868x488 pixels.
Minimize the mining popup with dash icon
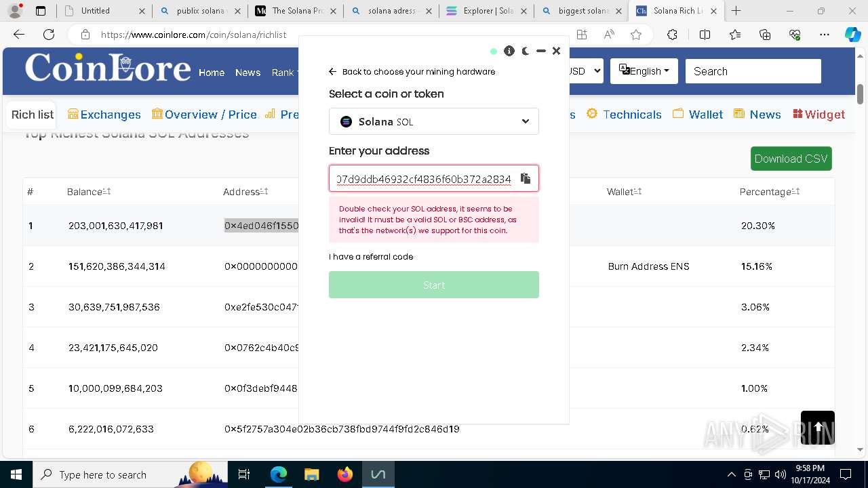coord(540,51)
